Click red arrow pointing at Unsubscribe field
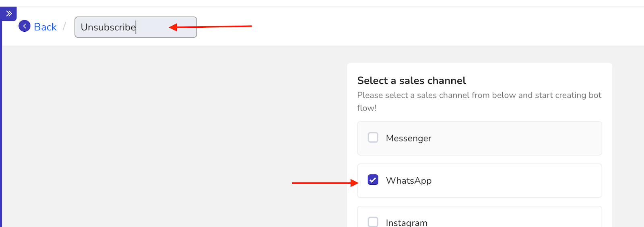 point(211,27)
